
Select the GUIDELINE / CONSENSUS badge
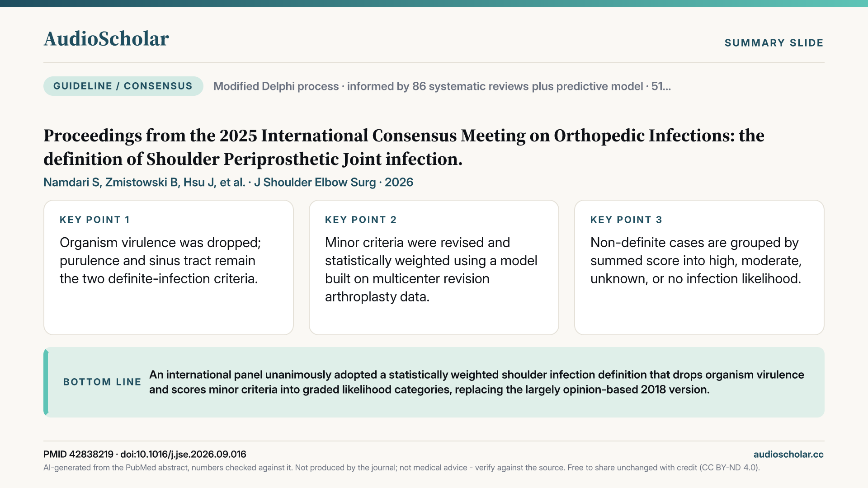click(x=123, y=86)
